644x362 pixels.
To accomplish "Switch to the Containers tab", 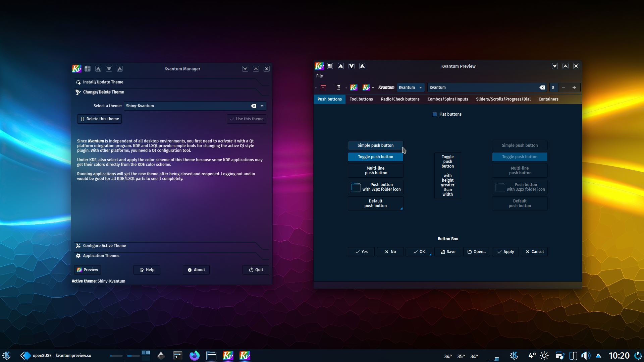I will [548, 99].
